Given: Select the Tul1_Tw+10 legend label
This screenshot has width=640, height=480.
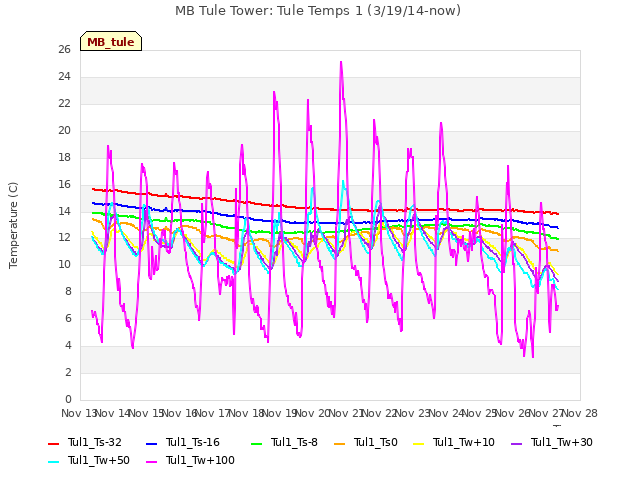Looking at the screenshot, I should [464, 442].
